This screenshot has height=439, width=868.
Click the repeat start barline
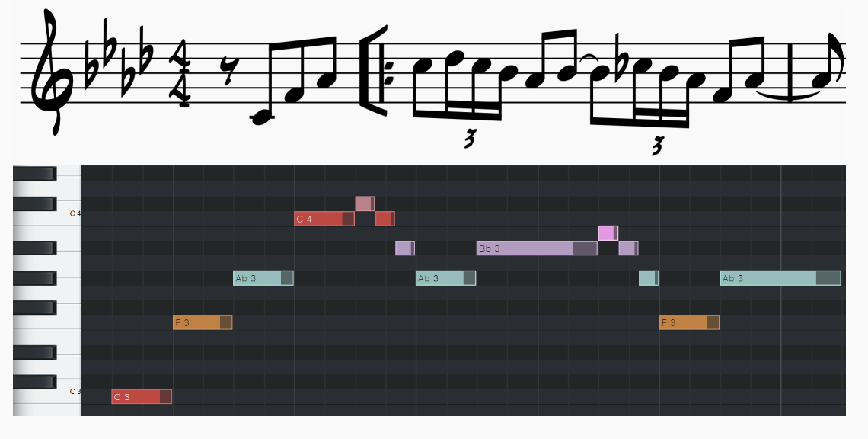[x=375, y=71]
